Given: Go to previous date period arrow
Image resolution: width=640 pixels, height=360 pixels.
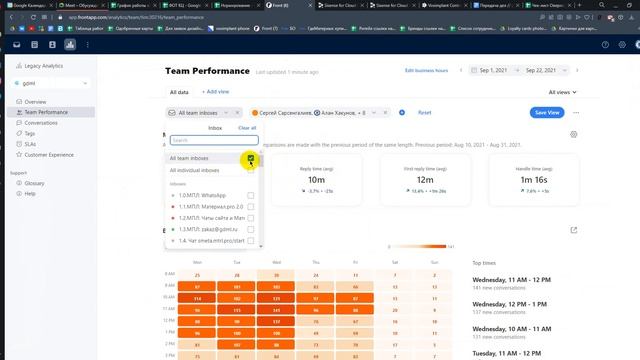Looking at the screenshot, I should (461, 70).
